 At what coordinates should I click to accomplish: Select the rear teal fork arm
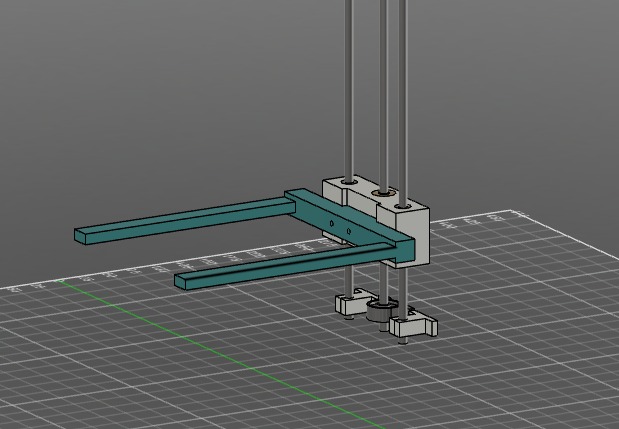tap(185, 221)
